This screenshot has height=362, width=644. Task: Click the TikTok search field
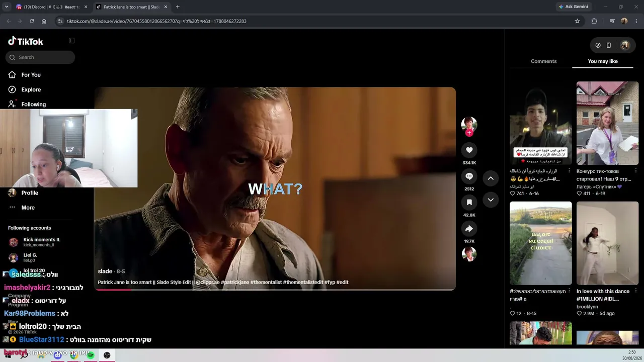[x=40, y=57]
